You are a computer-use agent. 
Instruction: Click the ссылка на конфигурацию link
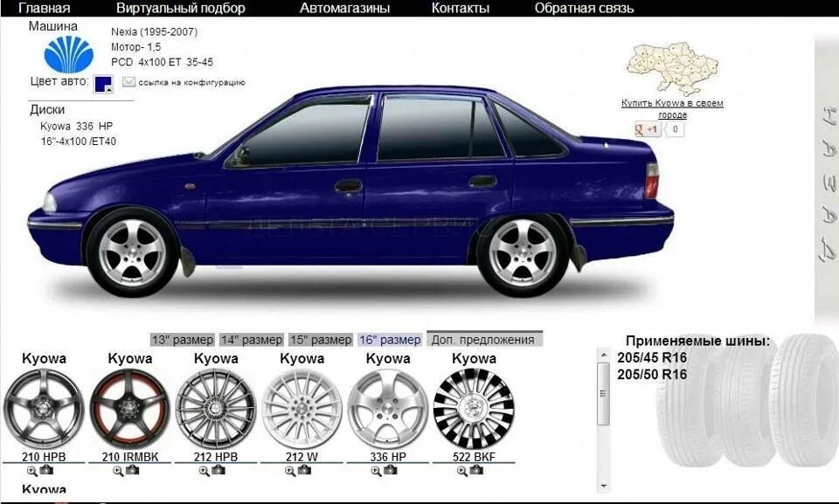tap(191, 82)
